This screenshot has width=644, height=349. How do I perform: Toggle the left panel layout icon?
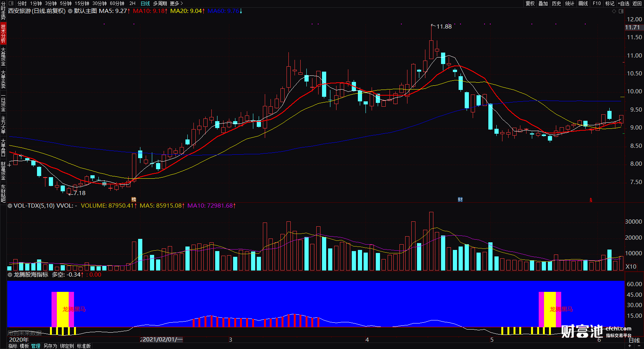coord(11,3)
